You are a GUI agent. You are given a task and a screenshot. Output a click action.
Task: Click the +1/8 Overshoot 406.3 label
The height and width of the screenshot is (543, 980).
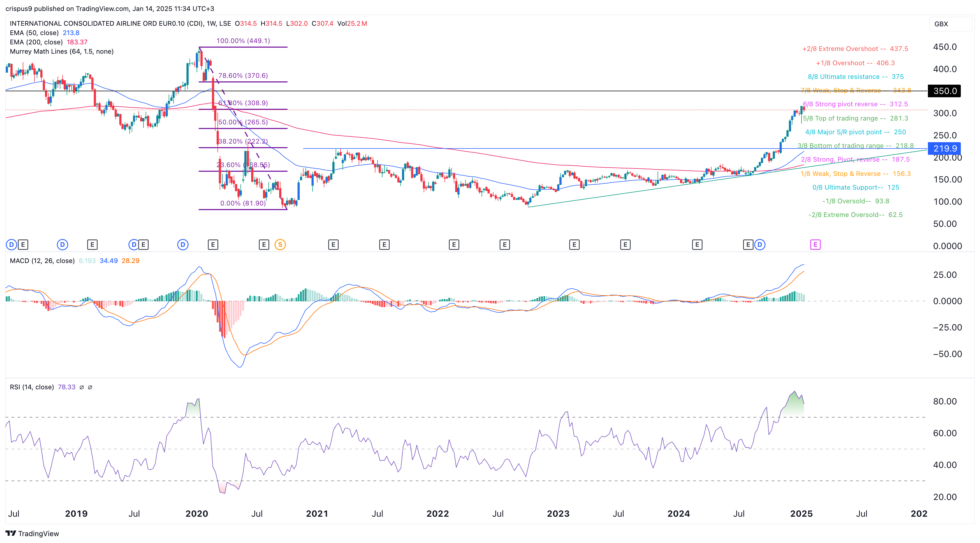click(x=855, y=63)
